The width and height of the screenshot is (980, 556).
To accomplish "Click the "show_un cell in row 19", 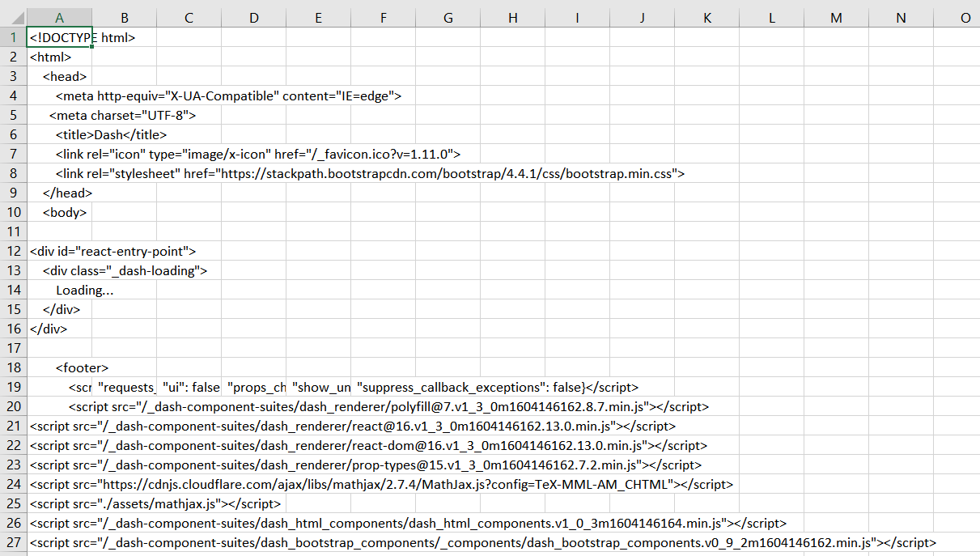I will pos(319,387).
